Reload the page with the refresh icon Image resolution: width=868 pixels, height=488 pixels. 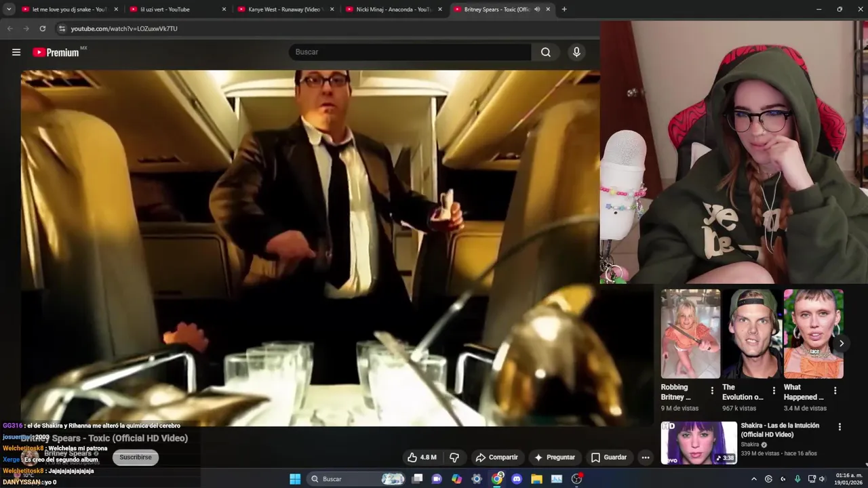click(42, 28)
